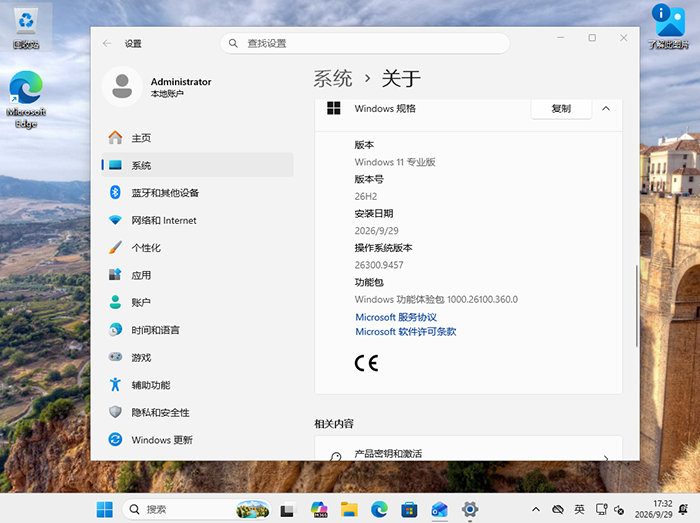The image size is (700, 523).
Task: Open the Windows Start button
Action: click(104, 509)
